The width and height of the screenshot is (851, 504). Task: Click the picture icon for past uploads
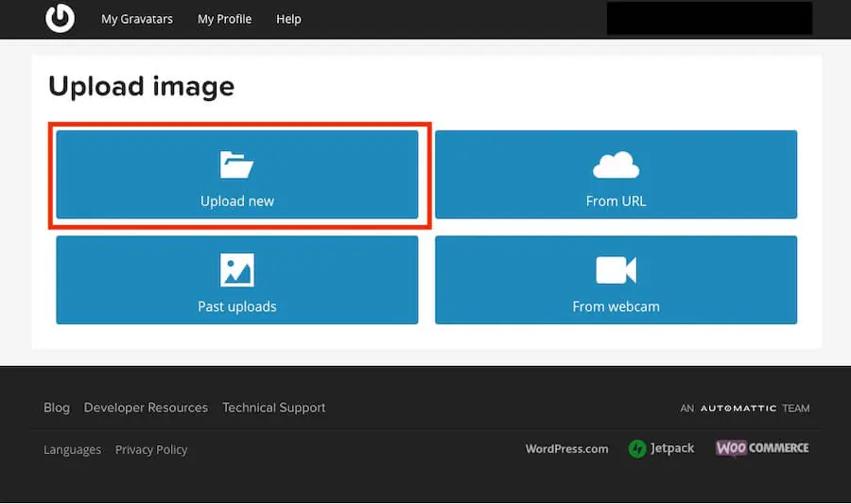[237, 269]
